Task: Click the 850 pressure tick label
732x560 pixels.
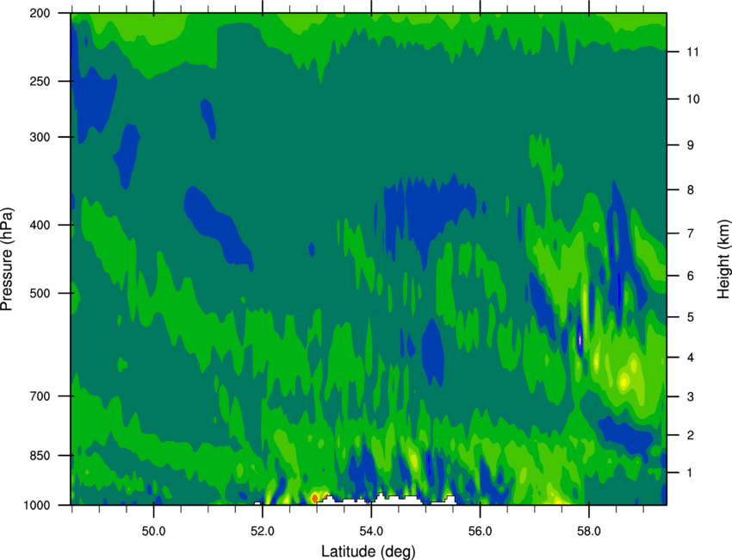Action: [40, 456]
